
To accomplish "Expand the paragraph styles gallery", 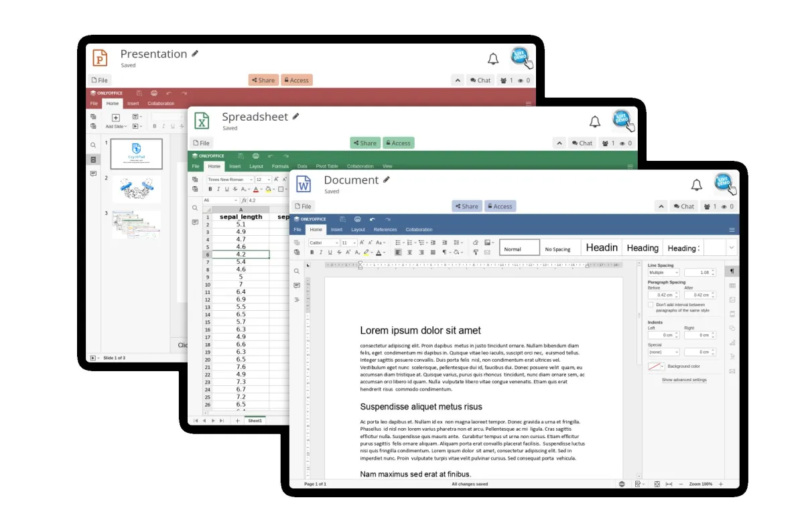I will point(730,247).
